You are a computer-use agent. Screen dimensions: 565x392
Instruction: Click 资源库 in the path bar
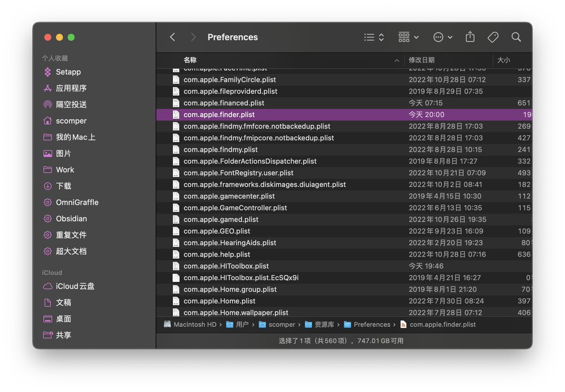pyautogui.click(x=319, y=325)
